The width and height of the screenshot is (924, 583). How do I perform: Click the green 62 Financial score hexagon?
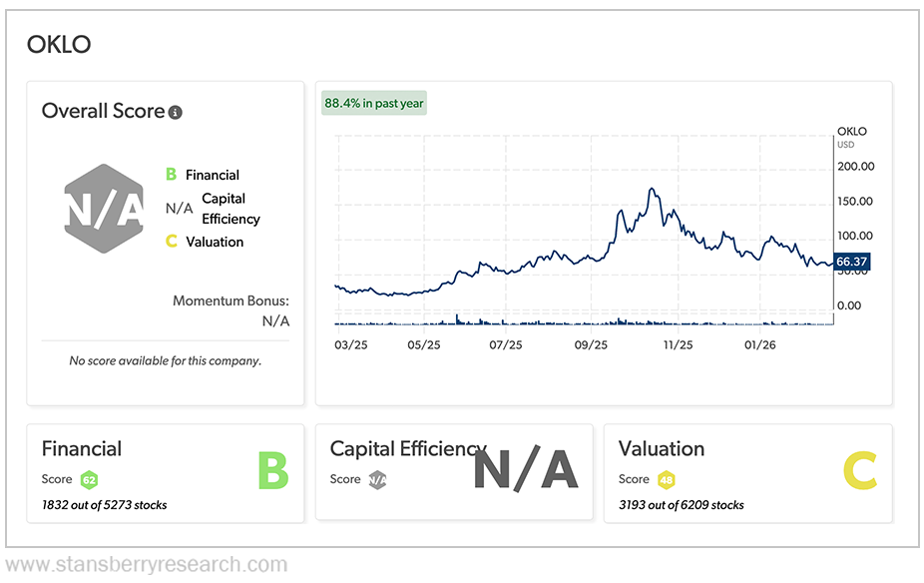pyautogui.click(x=89, y=480)
